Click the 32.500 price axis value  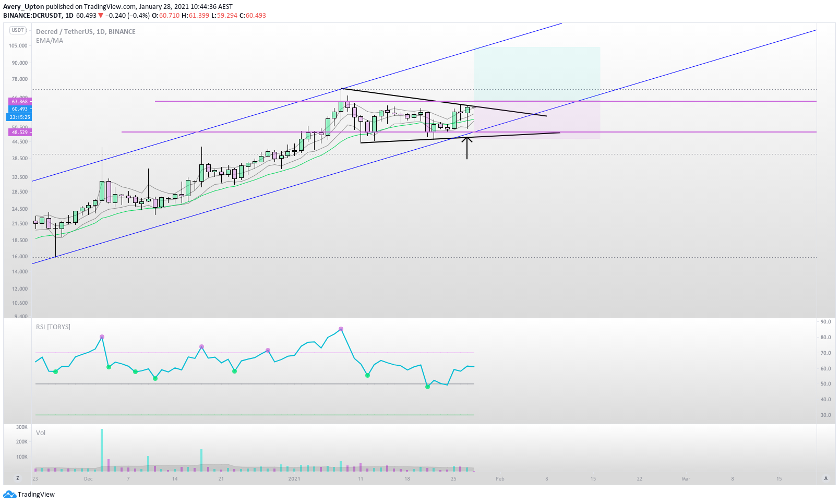point(20,177)
